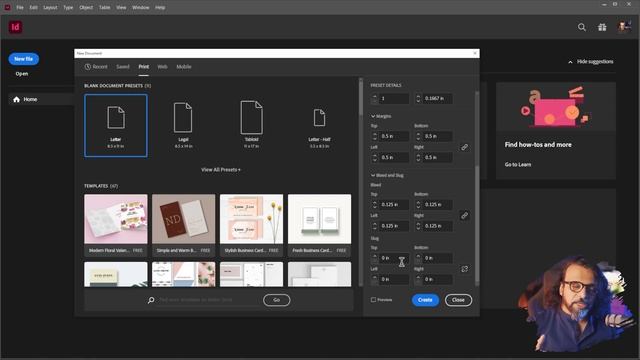This screenshot has height=360, width=640.
Task: Click the Close button in the dialog
Action: pos(458,300)
